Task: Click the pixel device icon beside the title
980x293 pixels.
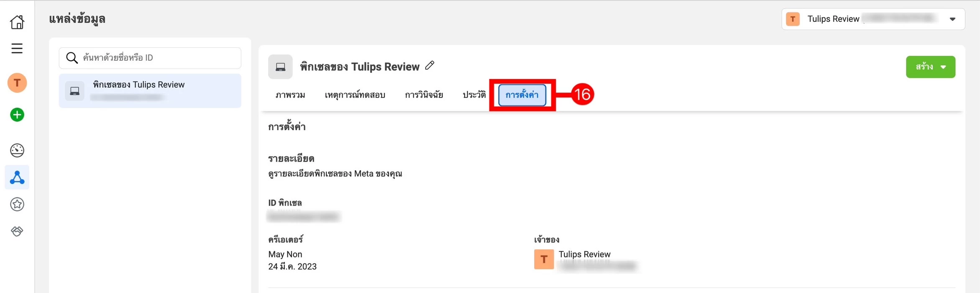Action: pyautogui.click(x=280, y=67)
